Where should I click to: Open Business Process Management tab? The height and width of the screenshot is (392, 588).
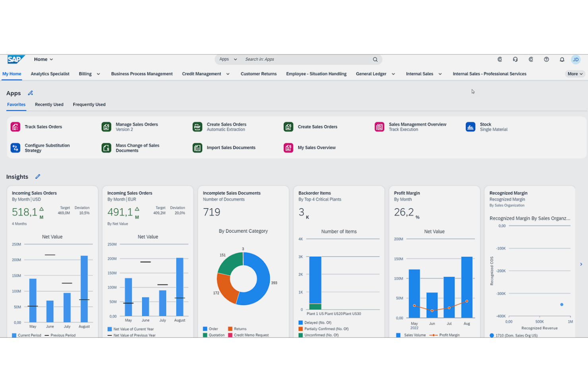[x=142, y=74]
